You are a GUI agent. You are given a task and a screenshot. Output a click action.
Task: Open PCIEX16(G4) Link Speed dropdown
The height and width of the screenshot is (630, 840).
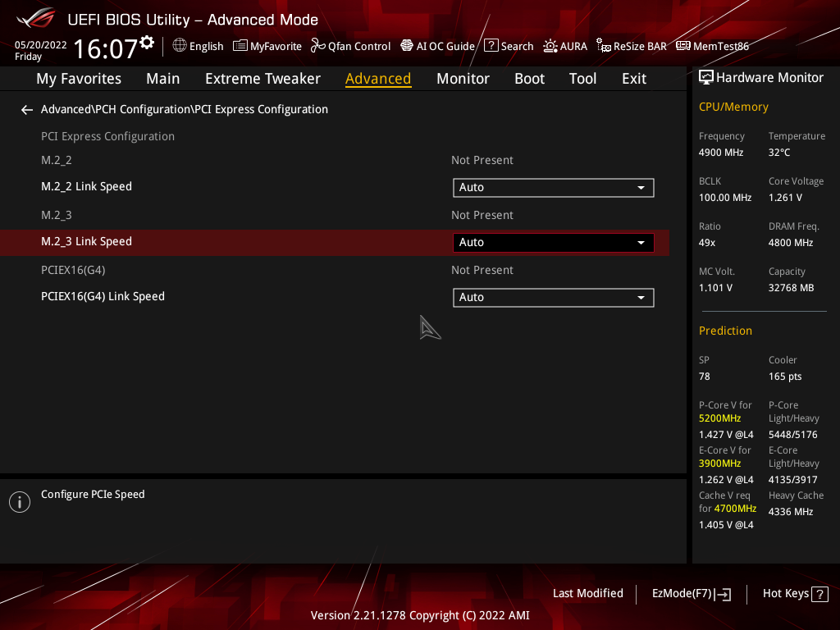click(x=554, y=297)
